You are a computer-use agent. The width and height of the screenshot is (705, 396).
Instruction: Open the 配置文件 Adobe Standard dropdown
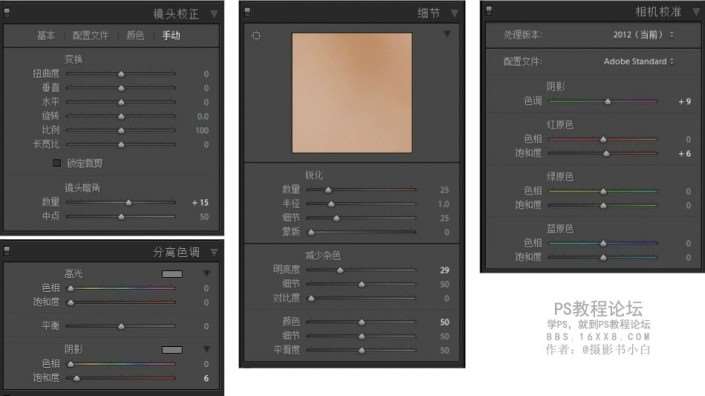[x=638, y=61]
